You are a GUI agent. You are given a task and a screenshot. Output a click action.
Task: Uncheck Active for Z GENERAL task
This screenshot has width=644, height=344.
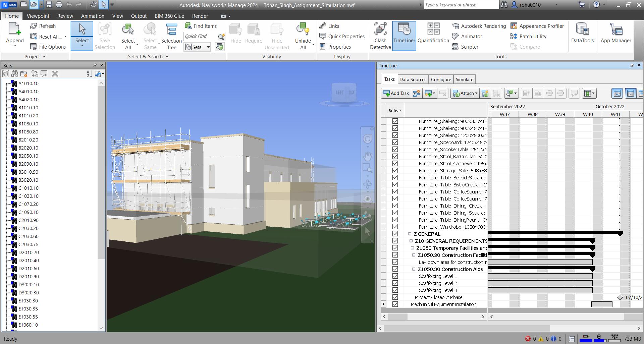395,234
